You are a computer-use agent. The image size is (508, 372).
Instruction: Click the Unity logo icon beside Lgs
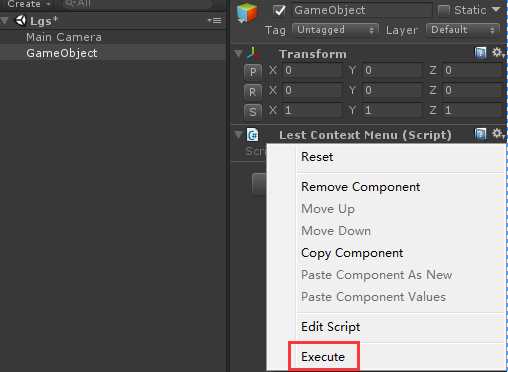pyautogui.click(x=21, y=21)
